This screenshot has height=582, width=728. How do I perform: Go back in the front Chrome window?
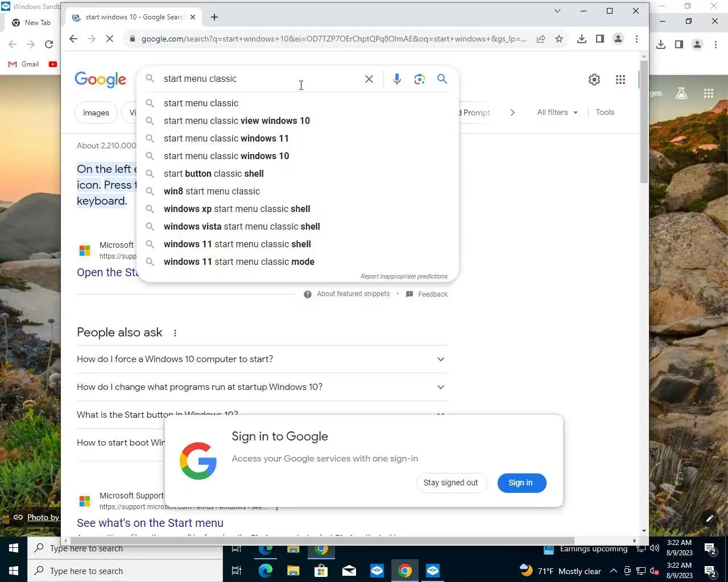[73, 39]
